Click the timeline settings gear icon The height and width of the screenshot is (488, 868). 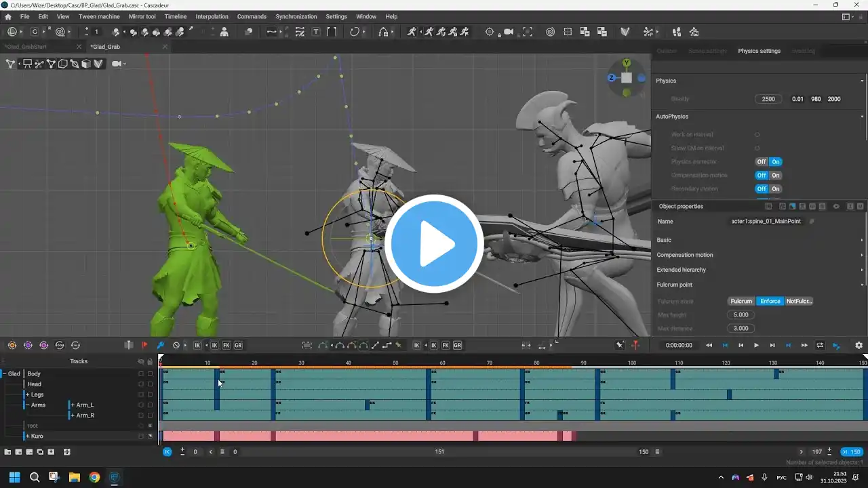(x=859, y=345)
